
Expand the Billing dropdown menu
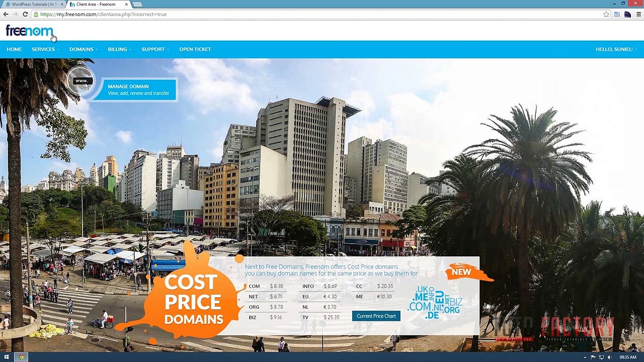tap(119, 49)
